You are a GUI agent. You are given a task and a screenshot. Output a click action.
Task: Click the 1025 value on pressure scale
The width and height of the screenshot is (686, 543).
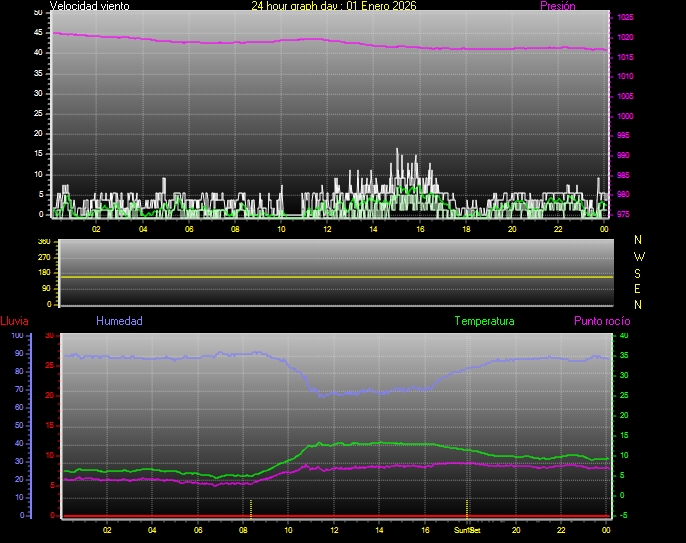(x=625, y=18)
